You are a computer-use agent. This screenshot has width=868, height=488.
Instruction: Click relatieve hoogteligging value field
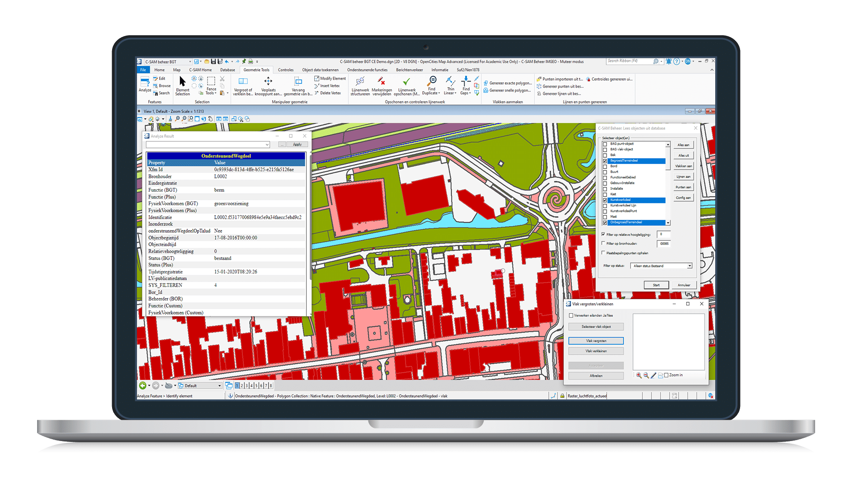tap(663, 235)
